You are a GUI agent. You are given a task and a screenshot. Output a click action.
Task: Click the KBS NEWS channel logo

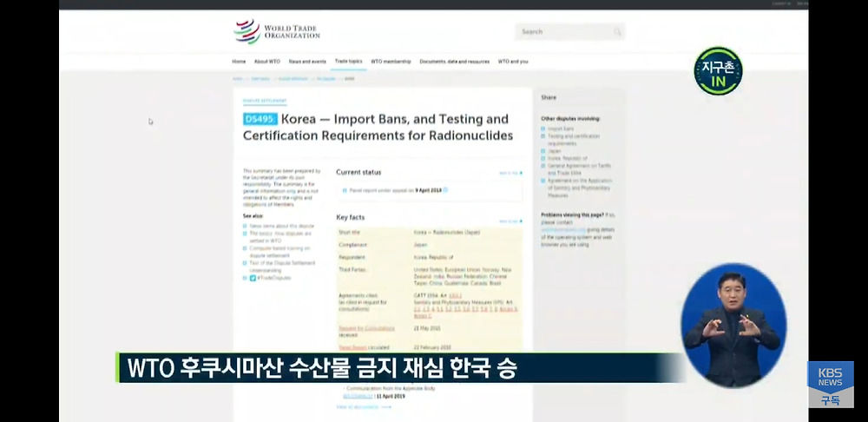(x=830, y=378)
